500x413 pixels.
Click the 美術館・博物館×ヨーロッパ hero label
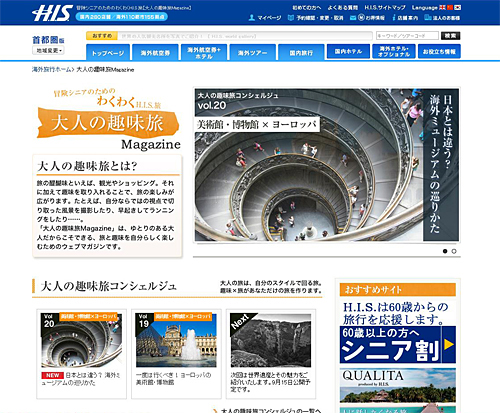pyautogui.click(x=257, y=125)
